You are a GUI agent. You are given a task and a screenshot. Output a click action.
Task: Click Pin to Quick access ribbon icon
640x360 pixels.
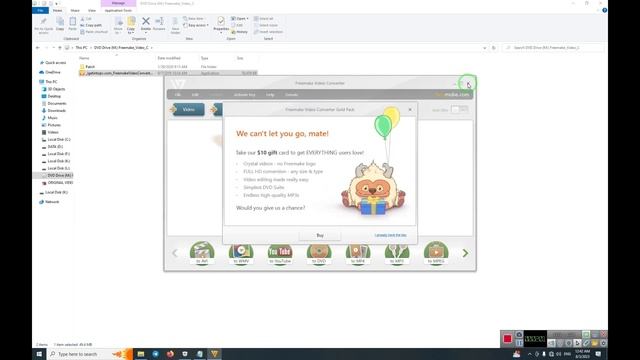click(x=43, y=25)
